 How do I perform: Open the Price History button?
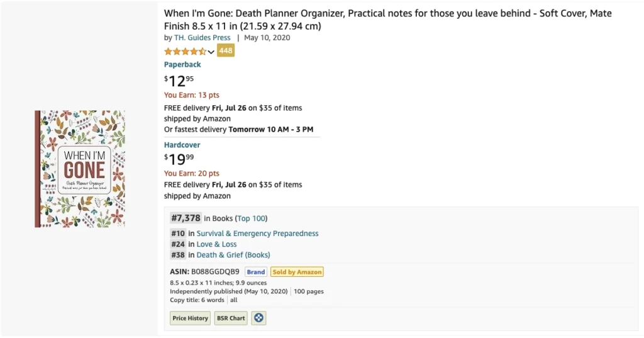pos(190,318)
